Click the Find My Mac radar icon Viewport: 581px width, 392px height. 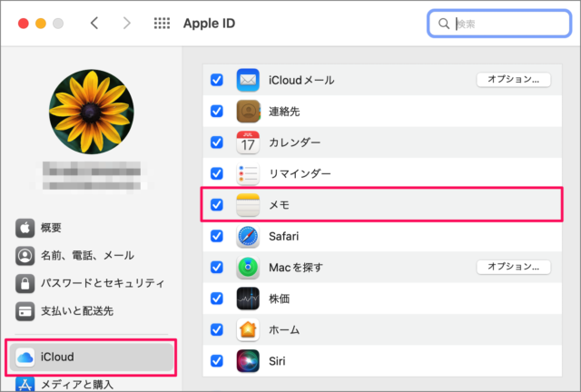[x=248, y=267]
